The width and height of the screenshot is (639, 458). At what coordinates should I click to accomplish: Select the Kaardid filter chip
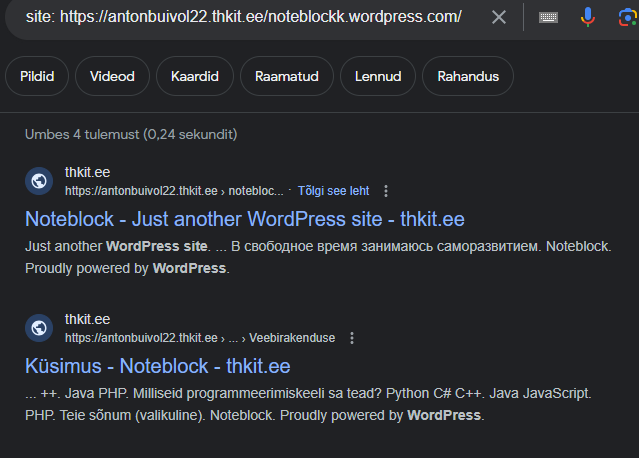pyautogui.click(x=195, y=76)
